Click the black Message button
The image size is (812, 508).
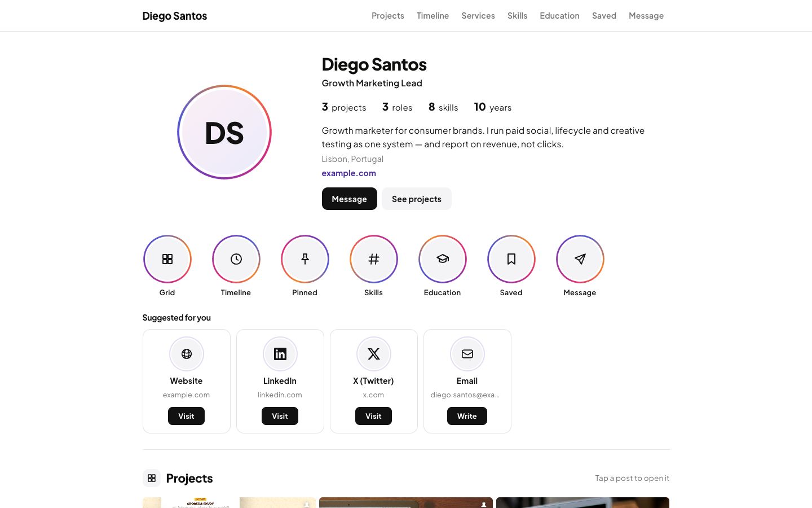350,199
